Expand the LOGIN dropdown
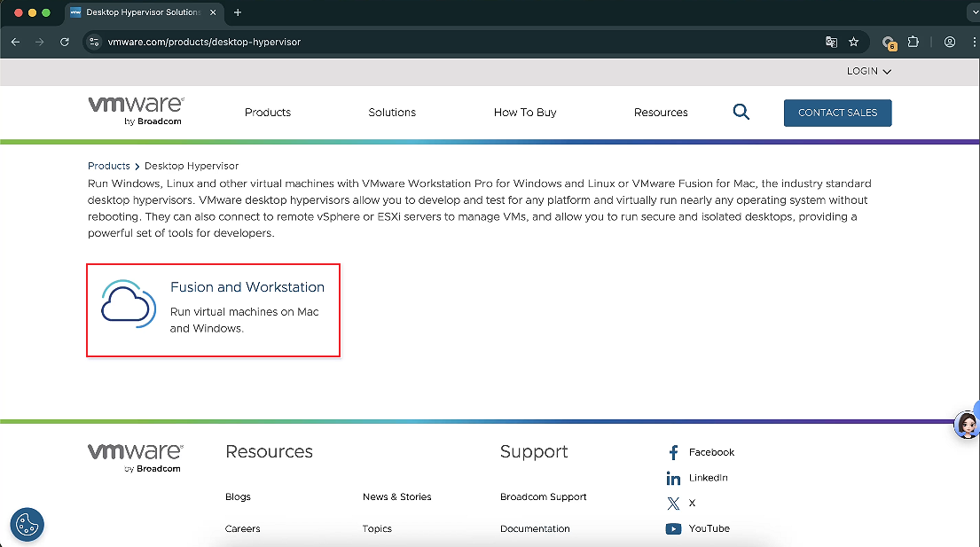This screenshot has height=547, width=980. (x=869, y=71)
